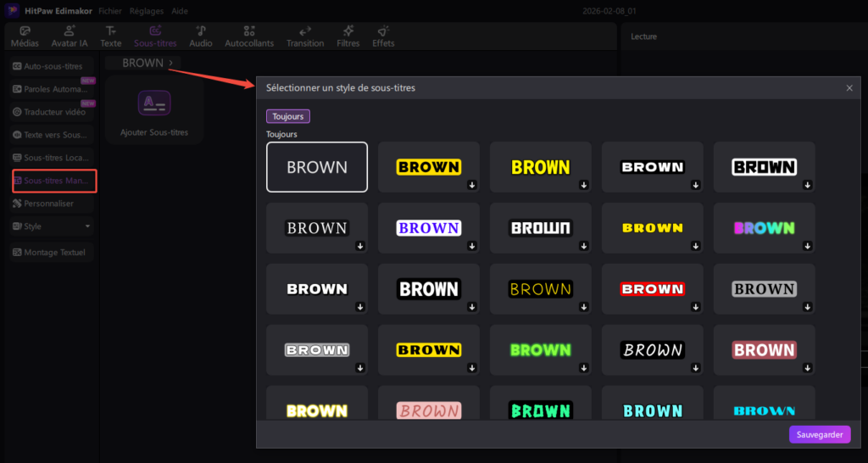Select the Toujours category tag
The width and height of the screenshot is (868, 463).
[x=287, y=116]
